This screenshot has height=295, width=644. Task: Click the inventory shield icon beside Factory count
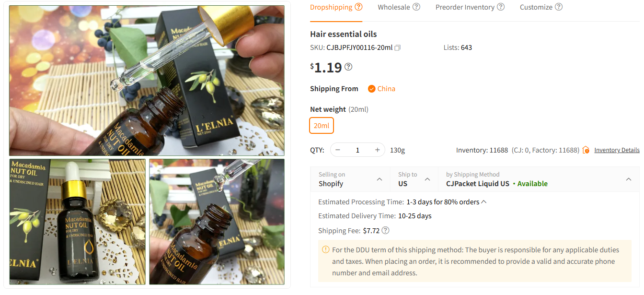[586, 150]
